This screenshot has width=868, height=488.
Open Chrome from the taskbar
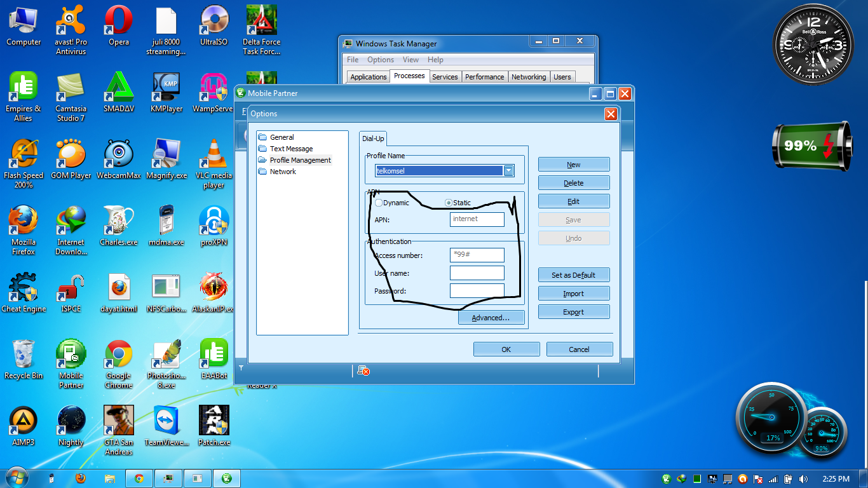pos(139,478)
